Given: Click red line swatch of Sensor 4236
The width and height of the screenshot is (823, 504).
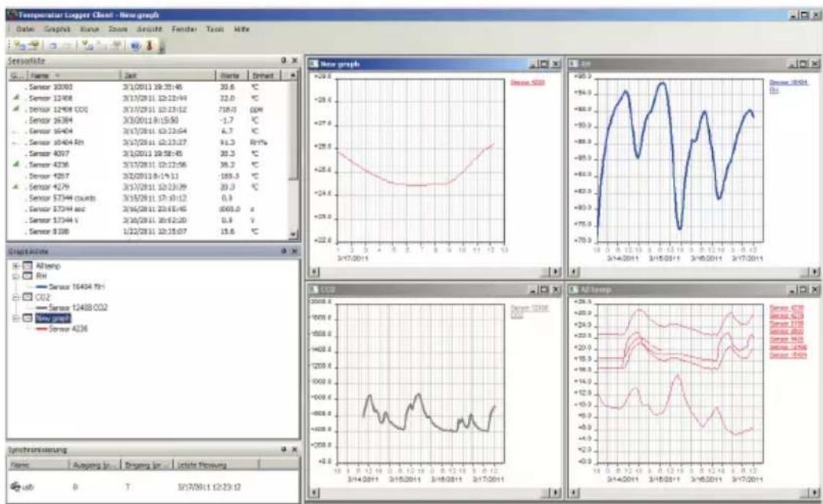Looking at the screenshot, I should coord(41,329).
